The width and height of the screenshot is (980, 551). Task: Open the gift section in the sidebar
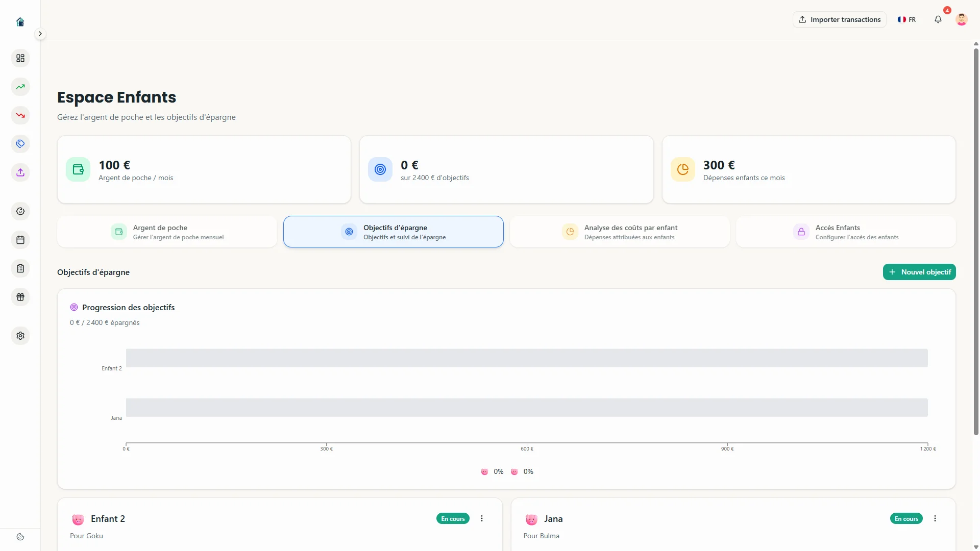pos(20,297)
